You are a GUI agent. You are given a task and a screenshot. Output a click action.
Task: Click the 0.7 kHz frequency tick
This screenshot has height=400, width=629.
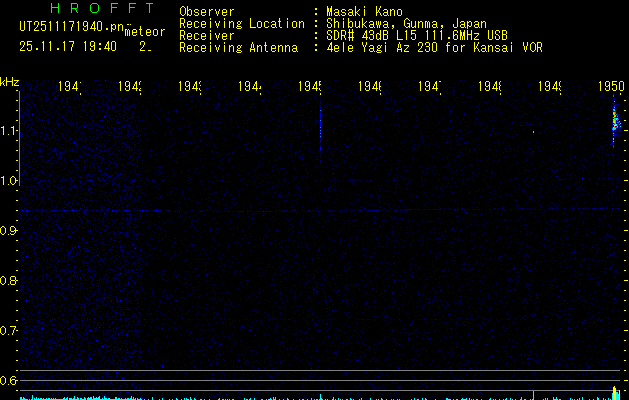pyautogui.click(x=10, y=330)
